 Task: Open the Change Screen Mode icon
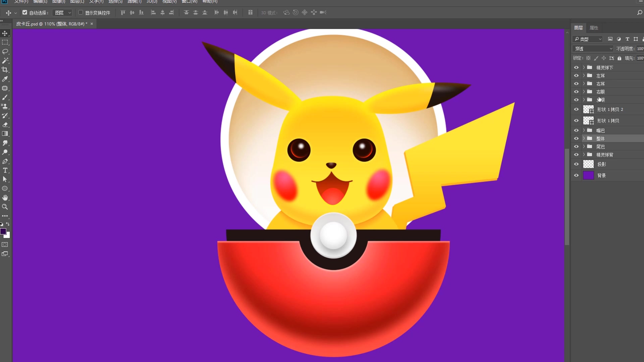[5, 254]
